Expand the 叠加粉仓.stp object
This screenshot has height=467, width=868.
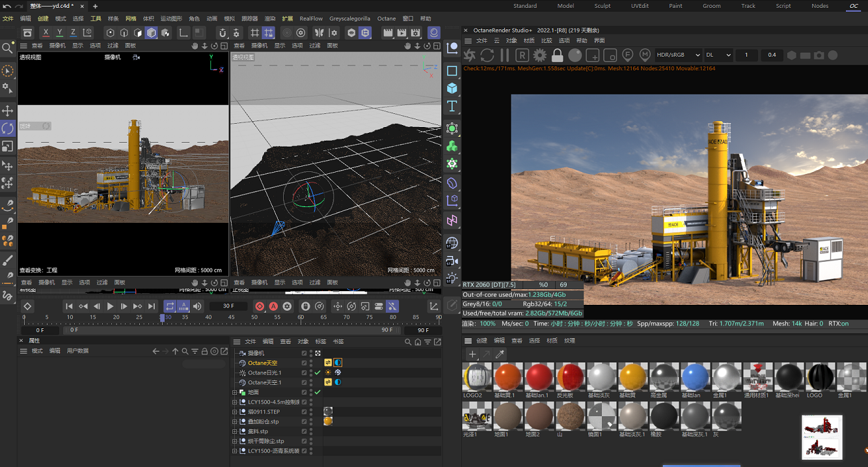click(x=234, y=422)
